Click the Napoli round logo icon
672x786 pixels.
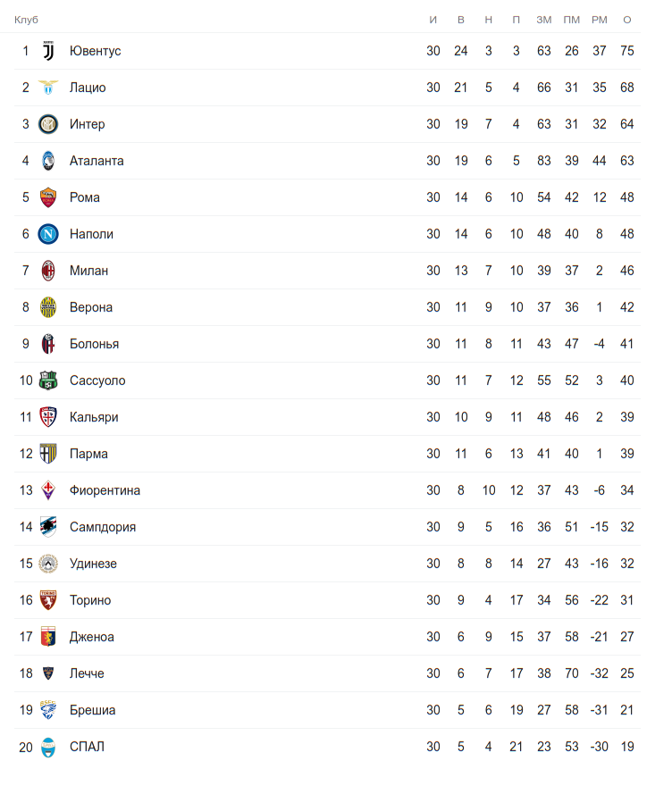point(48,234)
